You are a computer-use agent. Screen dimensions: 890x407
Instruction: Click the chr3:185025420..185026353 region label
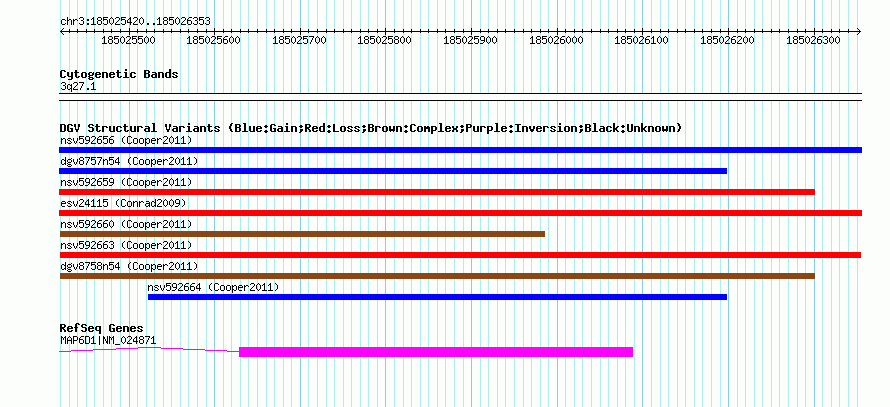click(x=135, y=22)
